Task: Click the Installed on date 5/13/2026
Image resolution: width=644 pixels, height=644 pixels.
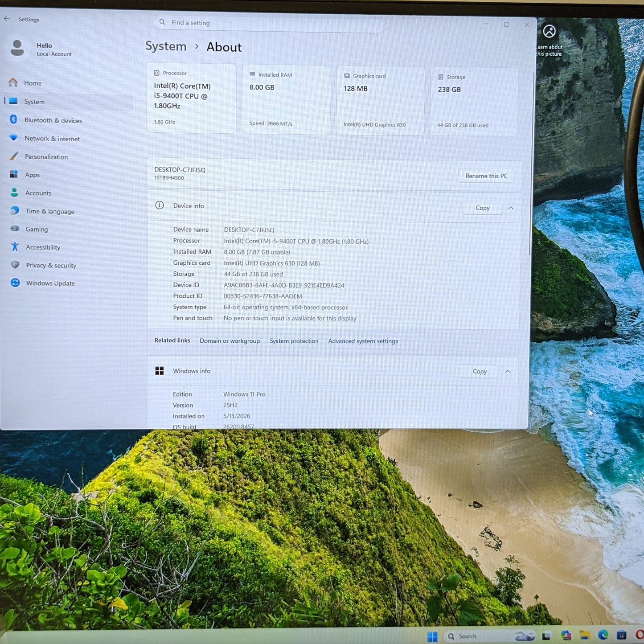Action: 237,416
